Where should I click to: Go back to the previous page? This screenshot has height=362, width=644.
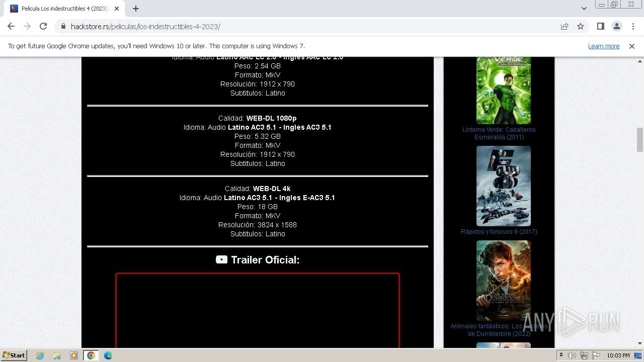pos(11,26)
